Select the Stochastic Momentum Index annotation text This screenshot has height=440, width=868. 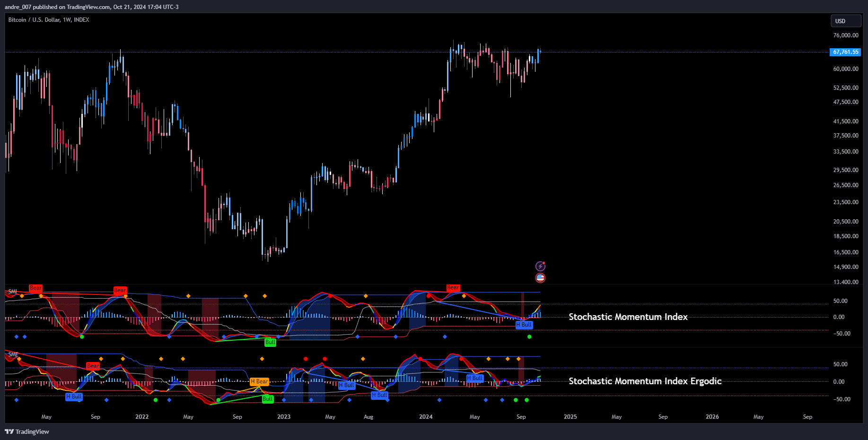click(x=628, y=317)
